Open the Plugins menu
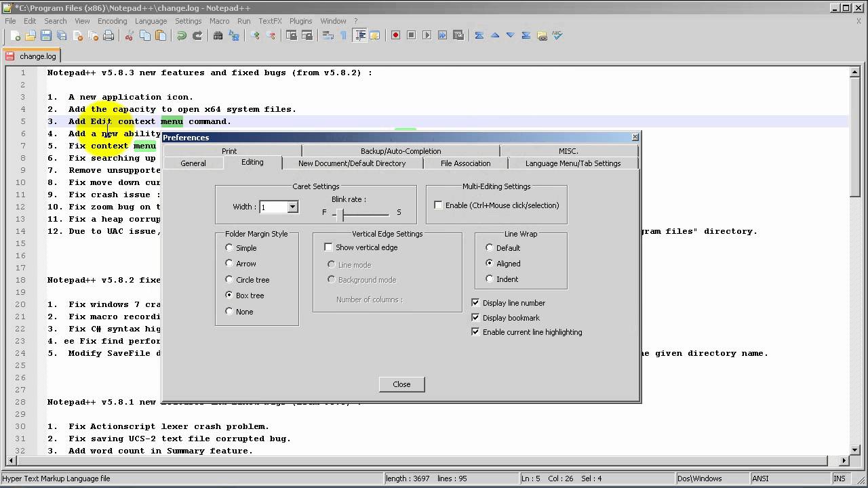The height and width of the screenshot is (488, 868). pos(300,21)
